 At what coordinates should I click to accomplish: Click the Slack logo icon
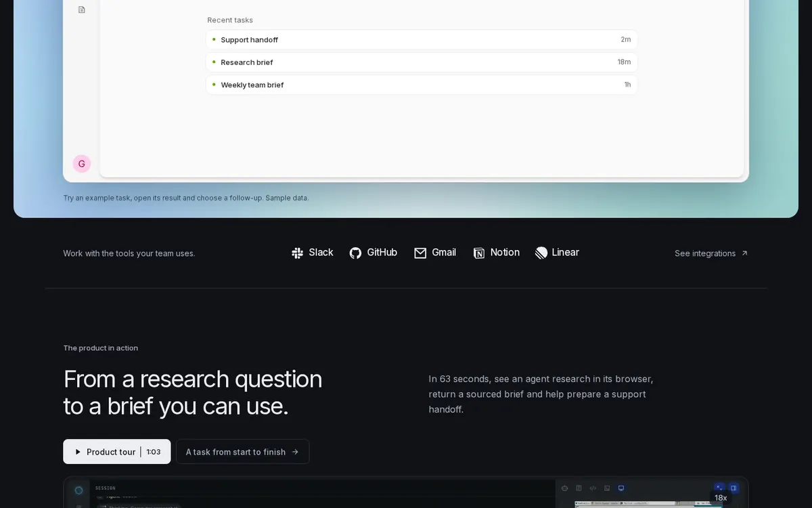(x=297, y=253)
